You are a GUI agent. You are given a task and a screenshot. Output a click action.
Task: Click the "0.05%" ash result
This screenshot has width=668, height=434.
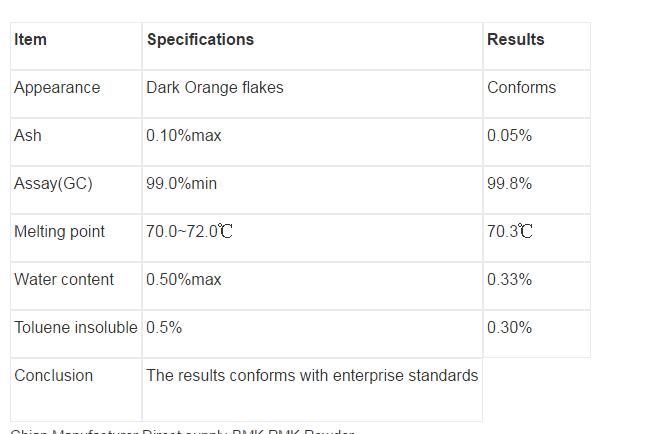510,136
